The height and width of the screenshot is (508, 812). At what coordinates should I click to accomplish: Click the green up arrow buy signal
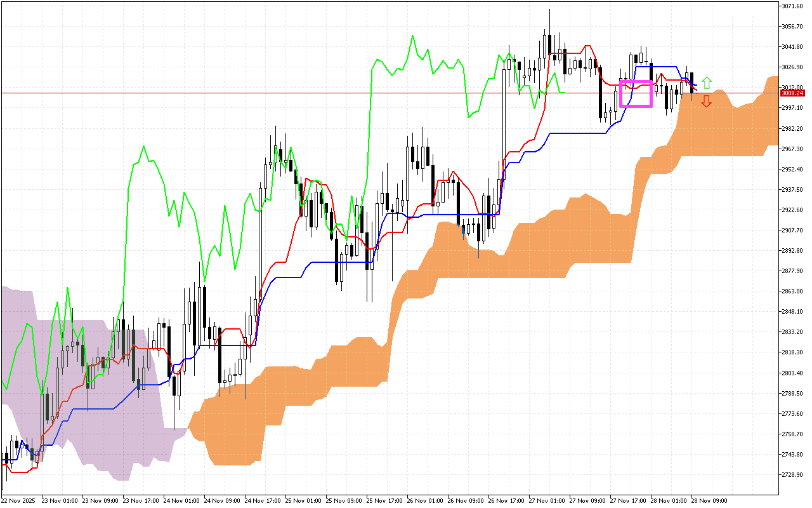point(706,83)
